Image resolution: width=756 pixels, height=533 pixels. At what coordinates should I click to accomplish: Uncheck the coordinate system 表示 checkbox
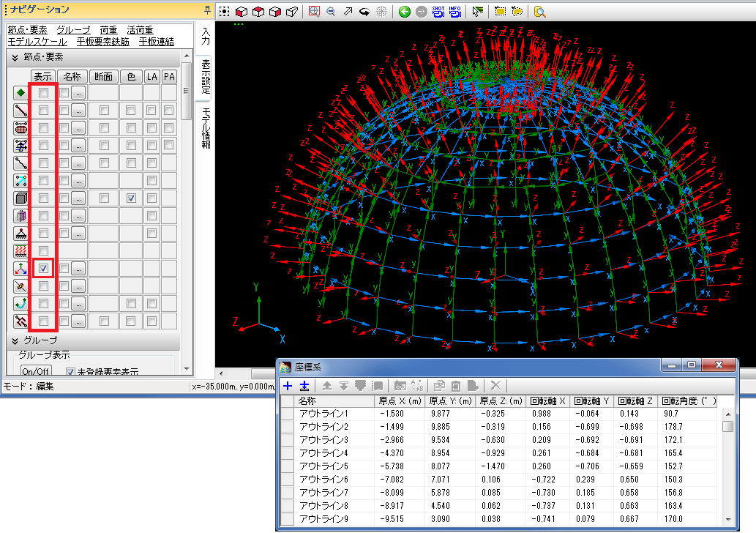44,269
